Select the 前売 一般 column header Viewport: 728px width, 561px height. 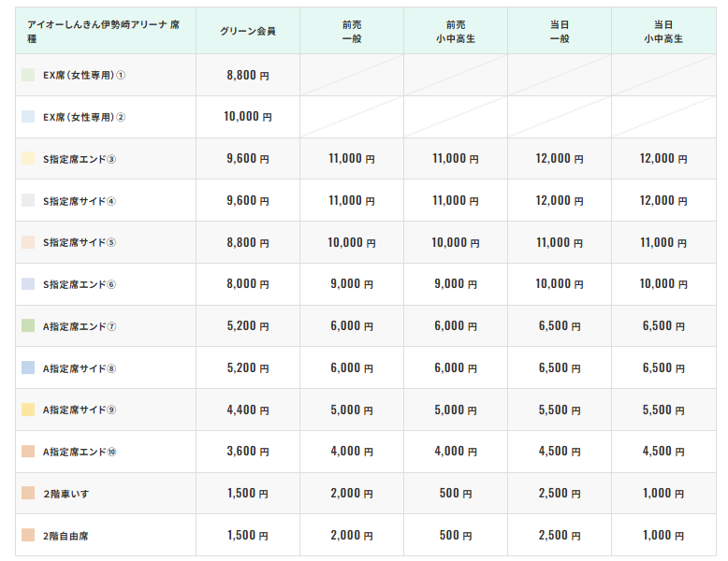(x=352, y=31)
